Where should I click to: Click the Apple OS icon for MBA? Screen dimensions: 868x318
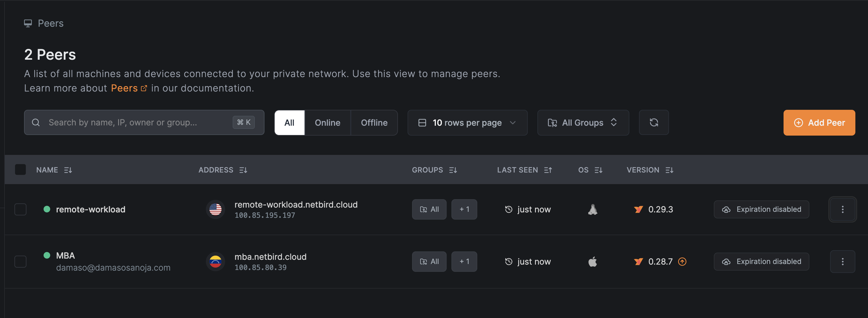(593, 261)
